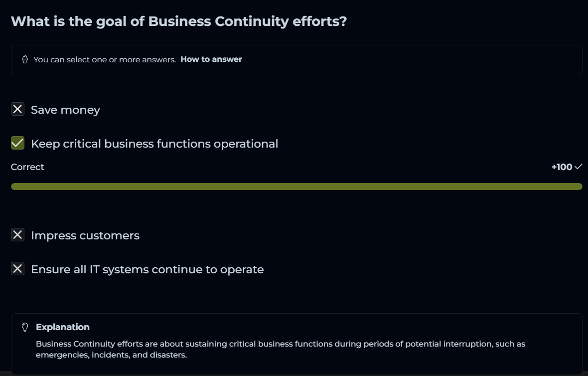588x376 pixels.
Task: Click the checkmark icon next to +100
Action: (x=579, y=167)
